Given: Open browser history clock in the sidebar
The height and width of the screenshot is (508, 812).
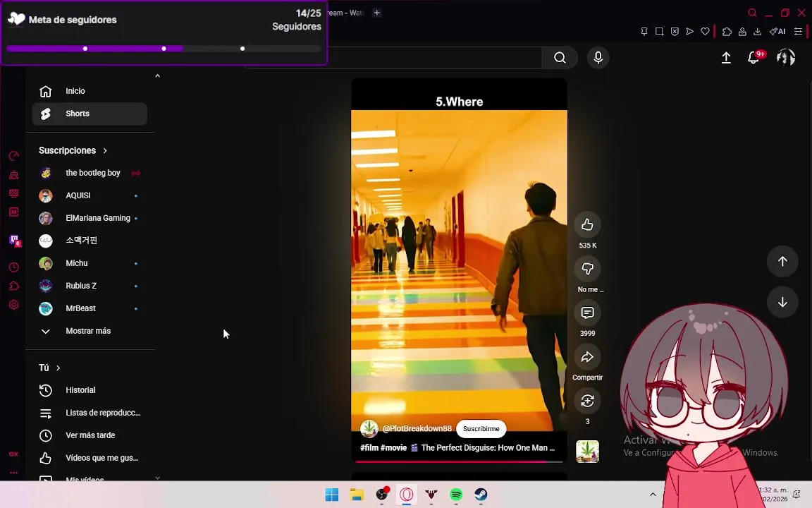Looking at the screenshot, I should tap(14, 267).
